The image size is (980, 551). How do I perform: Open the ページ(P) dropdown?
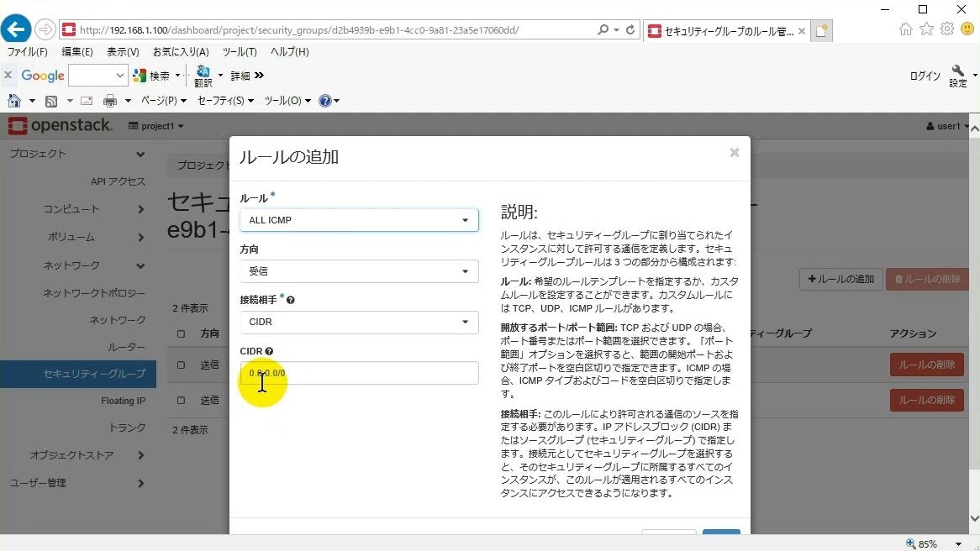pos(163,101)
